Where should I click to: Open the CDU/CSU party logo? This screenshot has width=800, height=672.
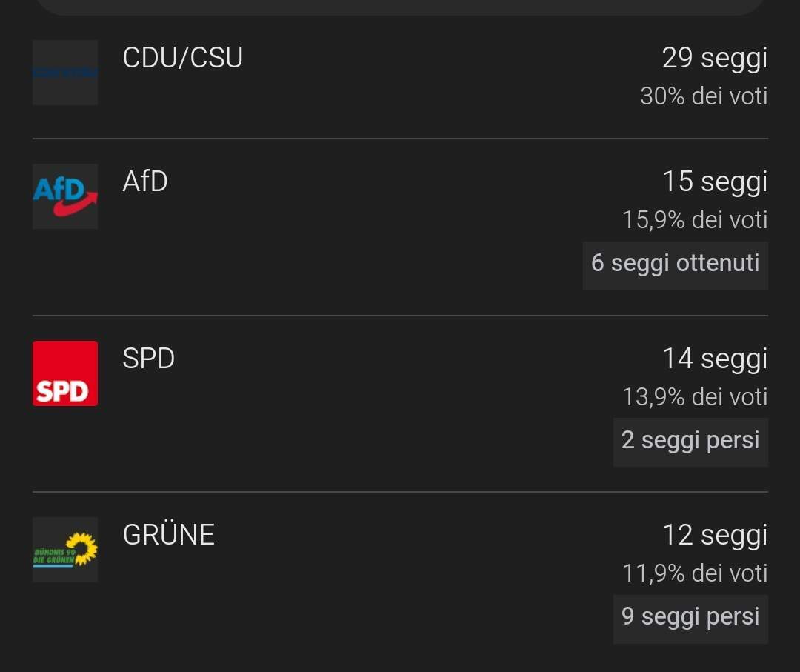tap(64, 73)
